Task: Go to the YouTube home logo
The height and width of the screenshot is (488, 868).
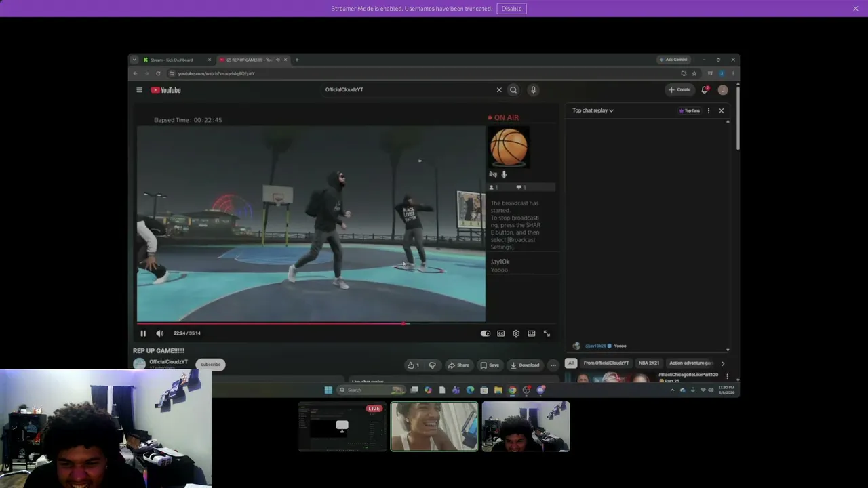Action: click(x=166, y=90)
